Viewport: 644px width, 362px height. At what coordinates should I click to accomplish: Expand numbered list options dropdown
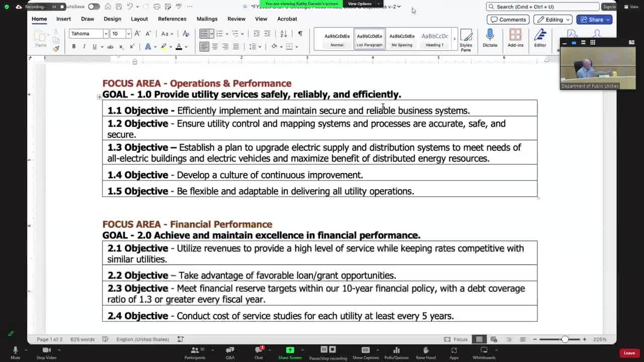pyautogui.click(x=226, y=34)
